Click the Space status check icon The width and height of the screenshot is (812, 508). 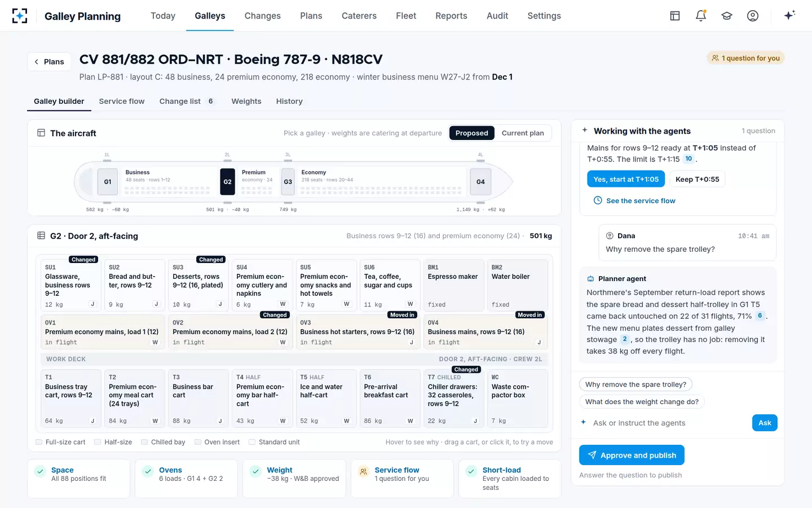point(40,471)
